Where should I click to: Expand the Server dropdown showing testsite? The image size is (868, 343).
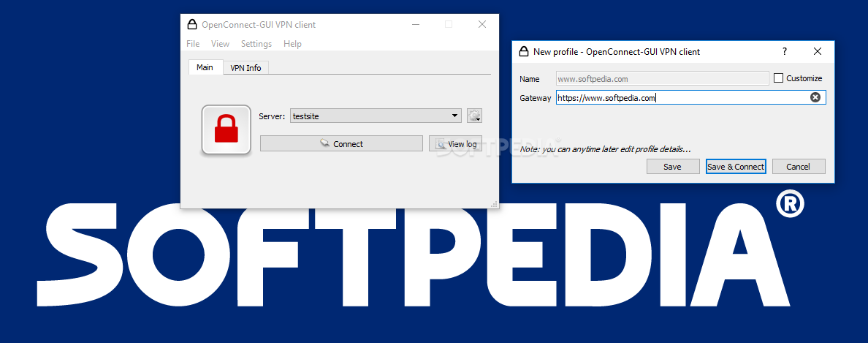pos(376,116)
